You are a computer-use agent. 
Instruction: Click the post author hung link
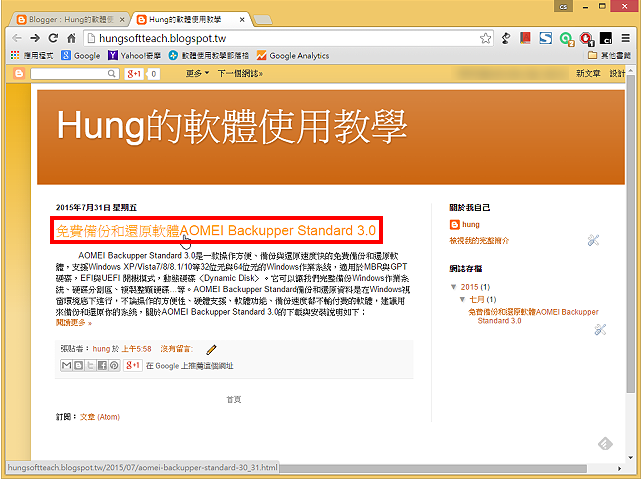[x=101, y=349]
